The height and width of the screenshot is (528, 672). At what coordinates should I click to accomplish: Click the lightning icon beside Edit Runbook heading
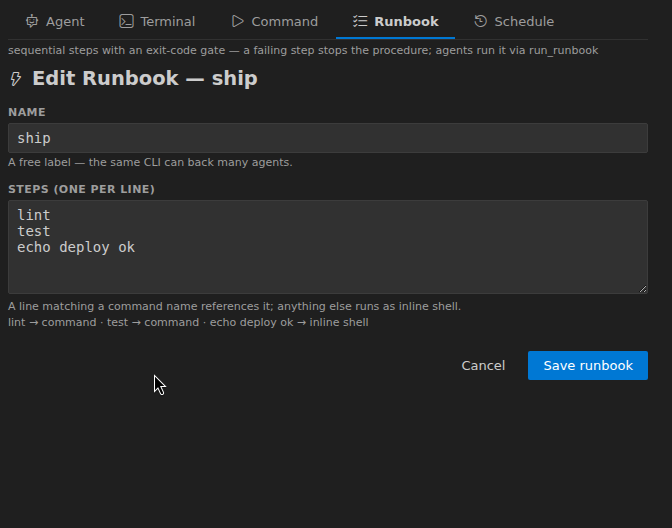pyautogui.click(x=16, y=79)
